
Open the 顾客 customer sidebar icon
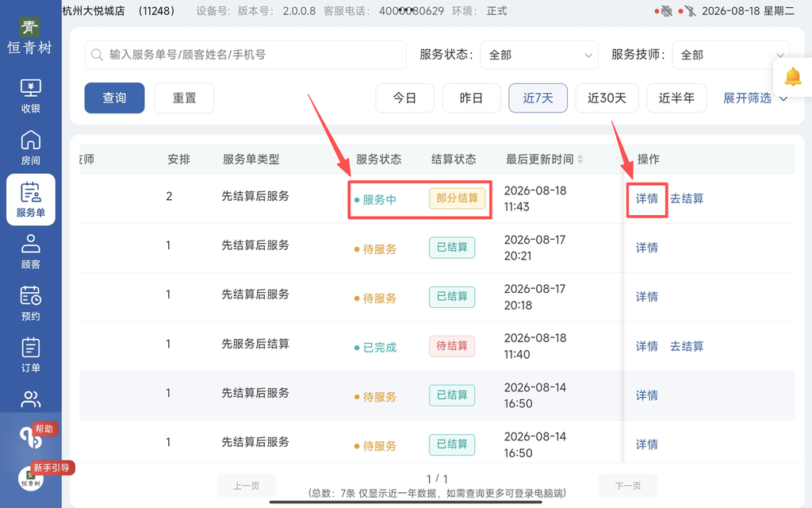coord(31,252)
